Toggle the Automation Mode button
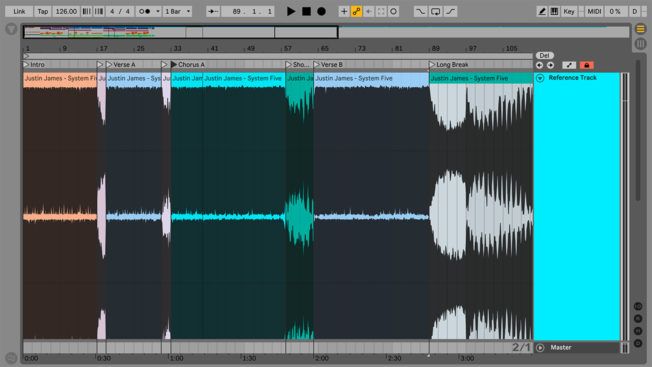The width and height of the screenshot is (652, 367). (569, 65)
